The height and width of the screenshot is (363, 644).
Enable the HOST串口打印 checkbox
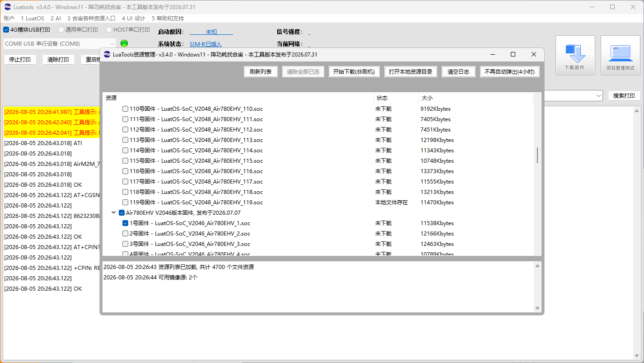pyautogui.click(x=109, y=30)
